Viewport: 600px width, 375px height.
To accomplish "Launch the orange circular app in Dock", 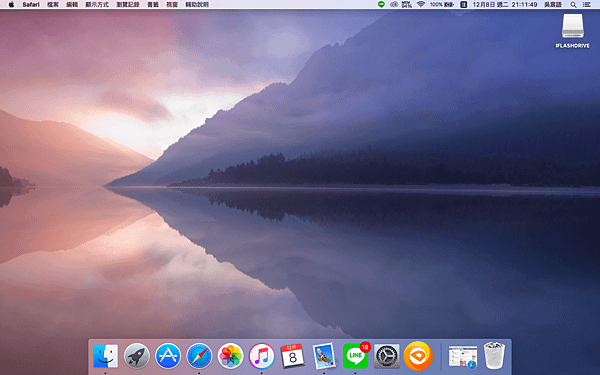I will (418, 356).
